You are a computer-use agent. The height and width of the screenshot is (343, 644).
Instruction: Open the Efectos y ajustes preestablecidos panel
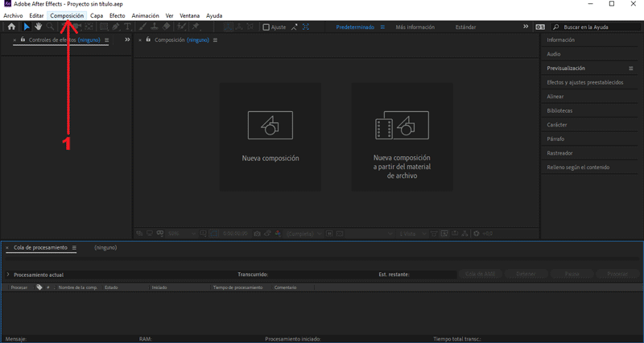(584, 82)
